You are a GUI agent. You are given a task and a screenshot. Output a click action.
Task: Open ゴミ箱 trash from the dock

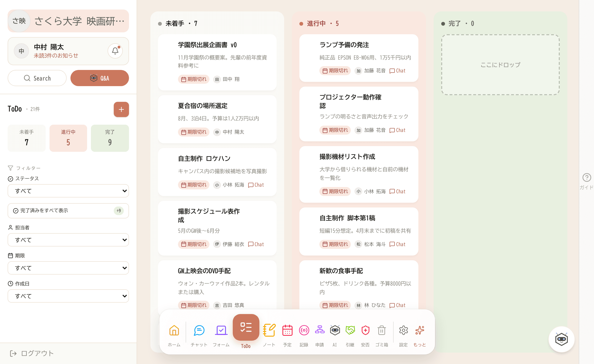[x=382, y=335]
